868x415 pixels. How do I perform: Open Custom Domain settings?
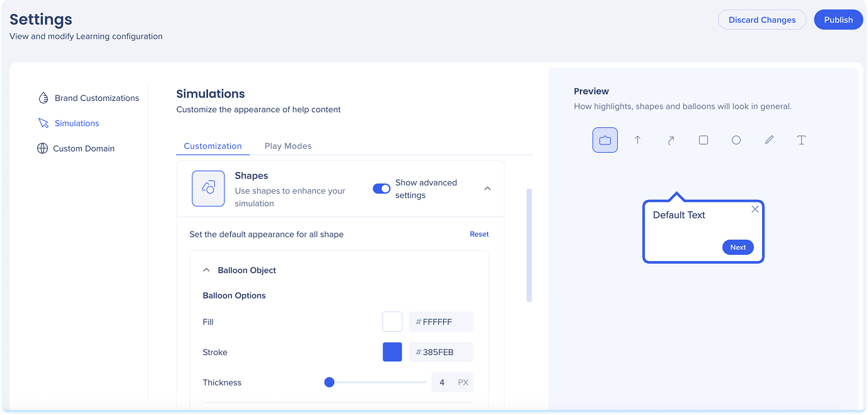tap(83, 148)
